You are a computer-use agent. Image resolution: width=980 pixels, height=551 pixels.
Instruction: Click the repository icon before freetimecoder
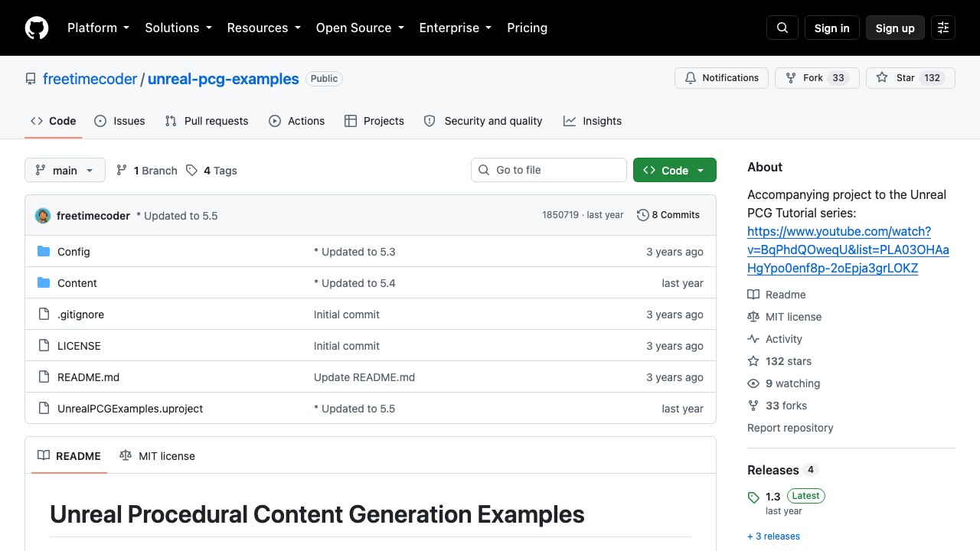[31, 79]
